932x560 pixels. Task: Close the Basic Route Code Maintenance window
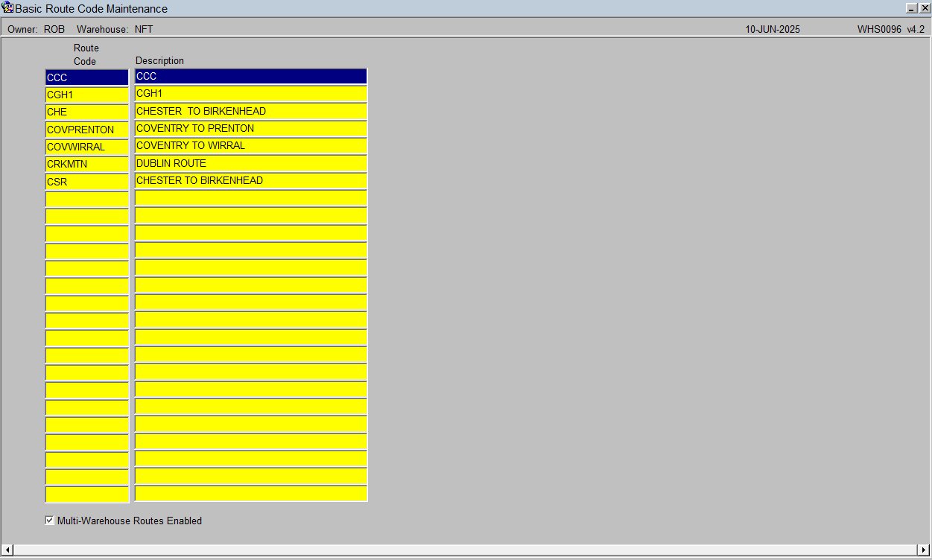(924, 8)
